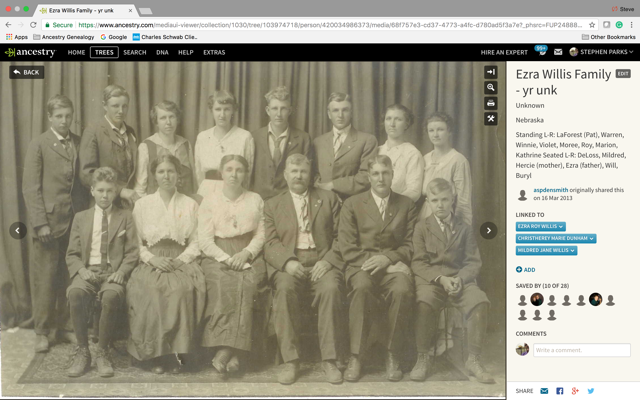Click commenter avatar beside comment field
Viewport: 640px width, 400px height.
tap(522, 350)
